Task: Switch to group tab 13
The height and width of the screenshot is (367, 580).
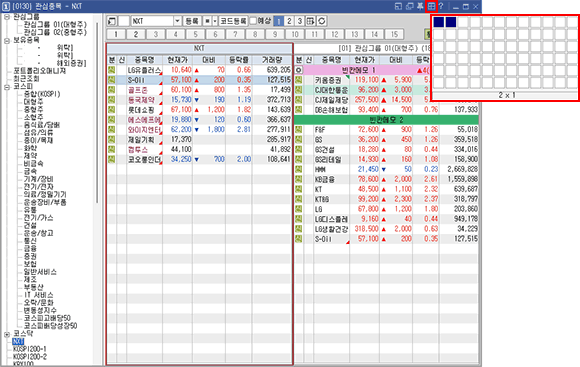Action: pyautogui.click(x=354, y=34)
